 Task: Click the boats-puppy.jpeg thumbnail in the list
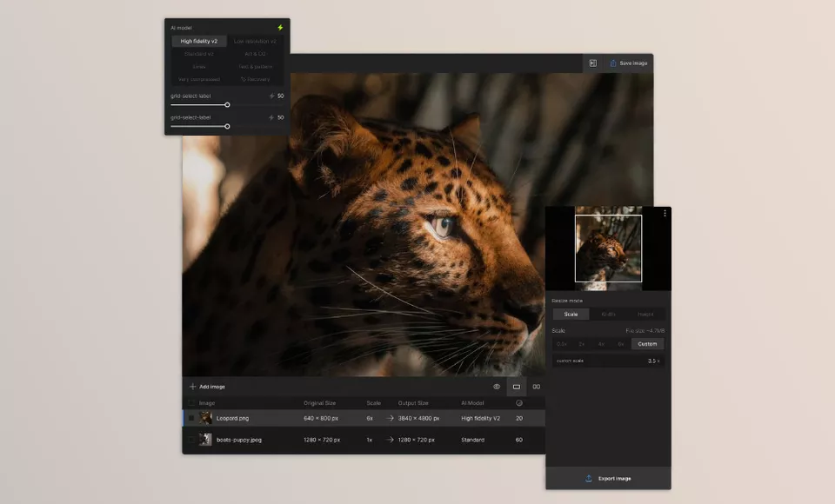pos(205,440)
